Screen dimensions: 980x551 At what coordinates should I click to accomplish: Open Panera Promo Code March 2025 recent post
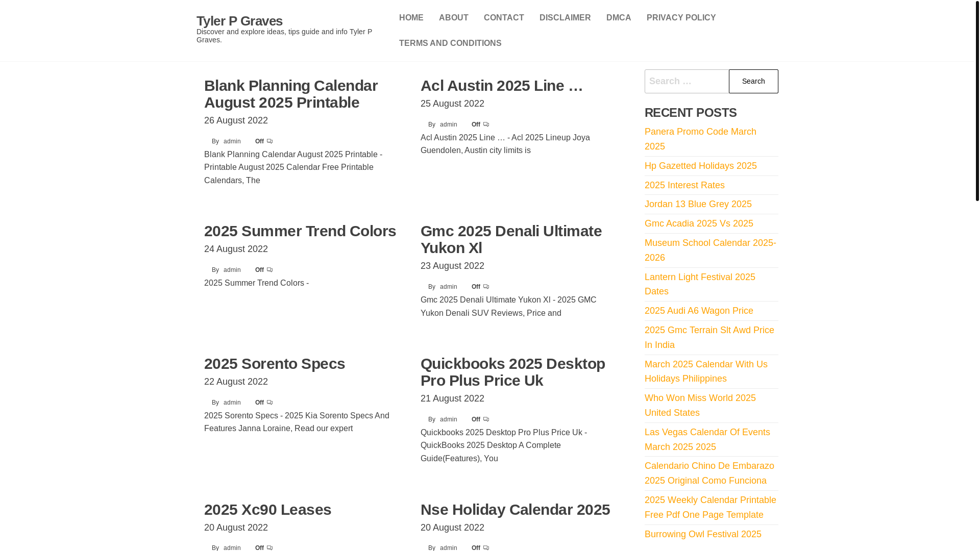click(700, 139)
